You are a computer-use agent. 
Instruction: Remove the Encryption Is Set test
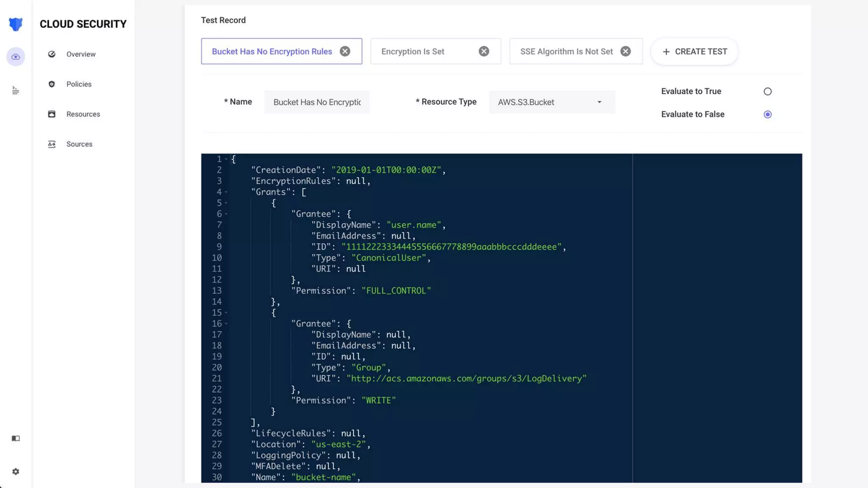(x=484, y=51)
